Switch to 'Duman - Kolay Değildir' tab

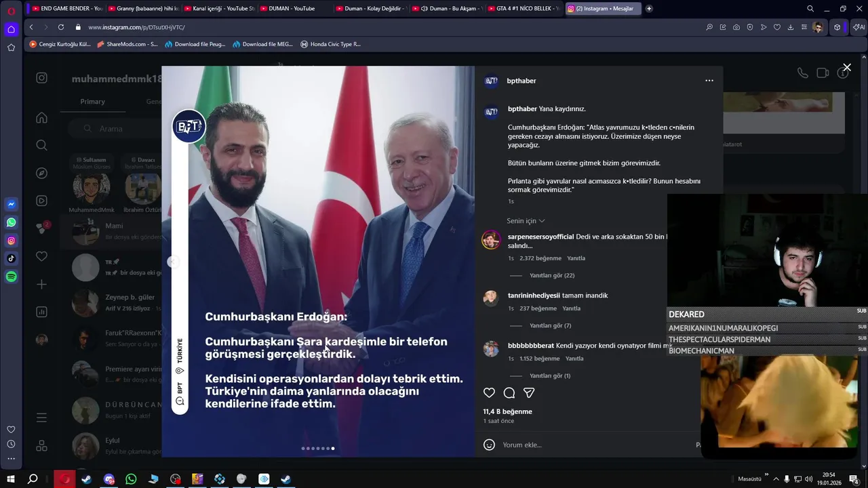click(370, 9)
